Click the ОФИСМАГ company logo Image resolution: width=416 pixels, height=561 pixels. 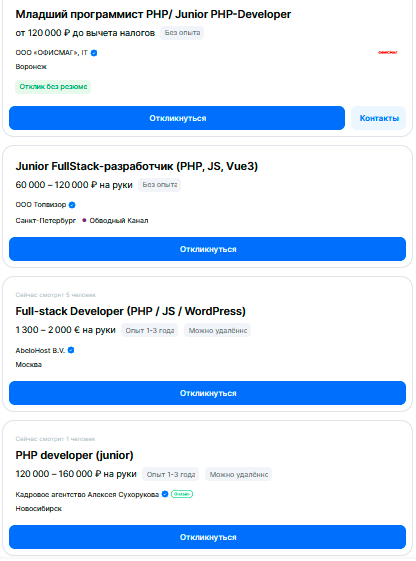point(388,53)
